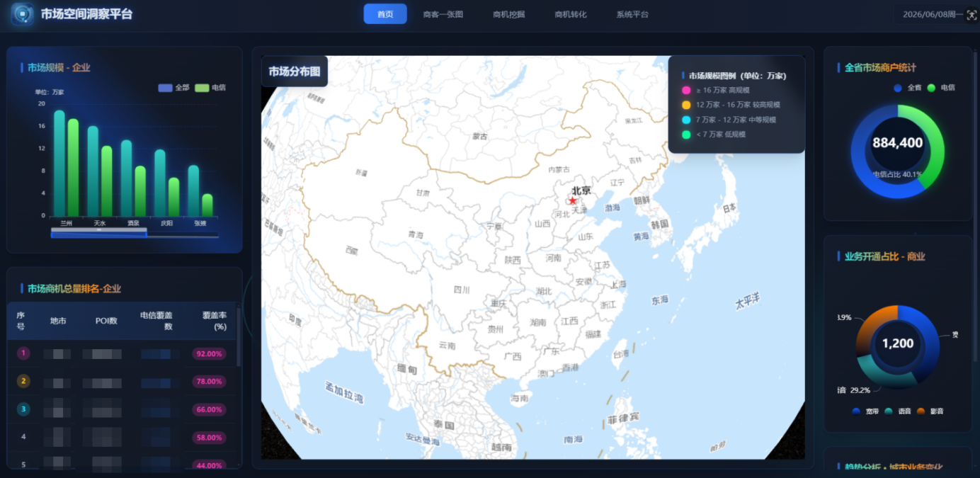The width and height of the screenshot is (980, 478).
Task: Click the 市场规模 - 企业 panel title
Action: pyautogui.click(x=59, y=67)
